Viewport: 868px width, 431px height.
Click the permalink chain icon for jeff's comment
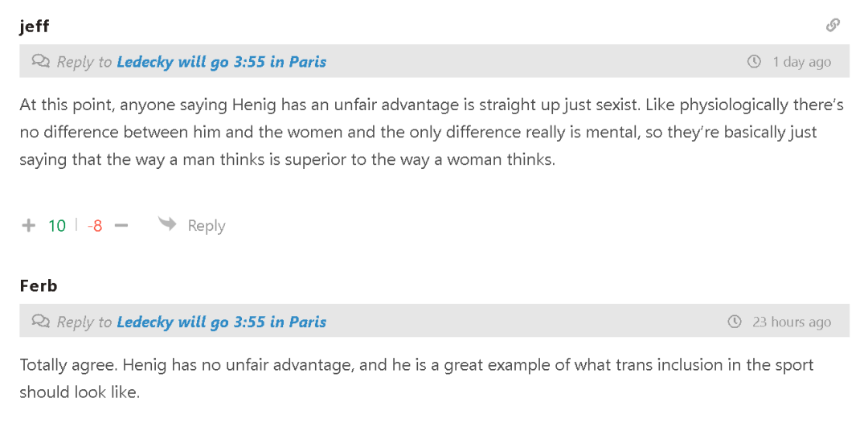(833, 25)
